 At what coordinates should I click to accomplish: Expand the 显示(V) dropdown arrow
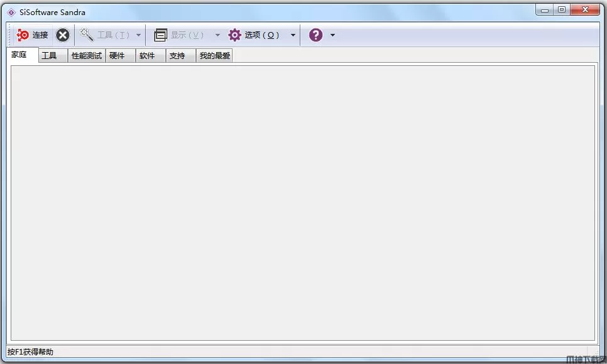[217, 35]
